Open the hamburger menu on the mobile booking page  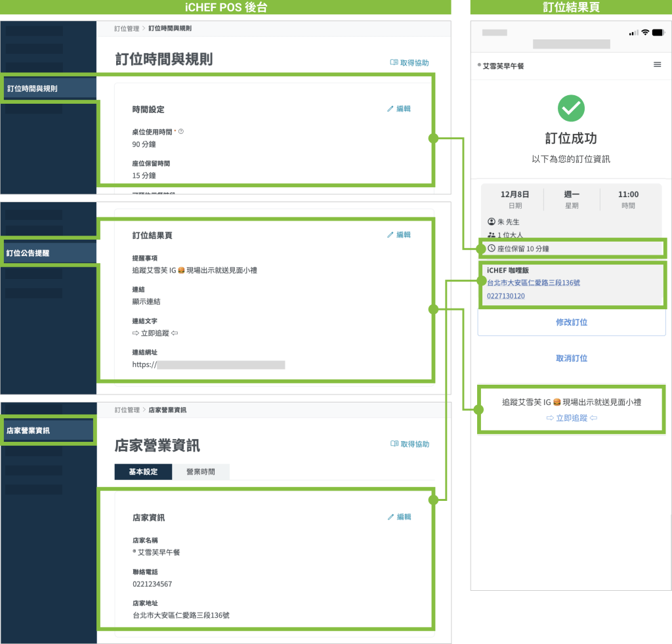pos(657,64)
